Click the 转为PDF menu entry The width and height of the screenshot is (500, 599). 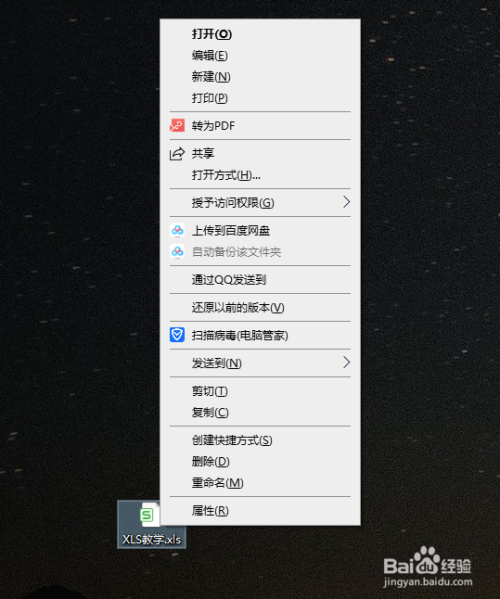tap(260, 126)
